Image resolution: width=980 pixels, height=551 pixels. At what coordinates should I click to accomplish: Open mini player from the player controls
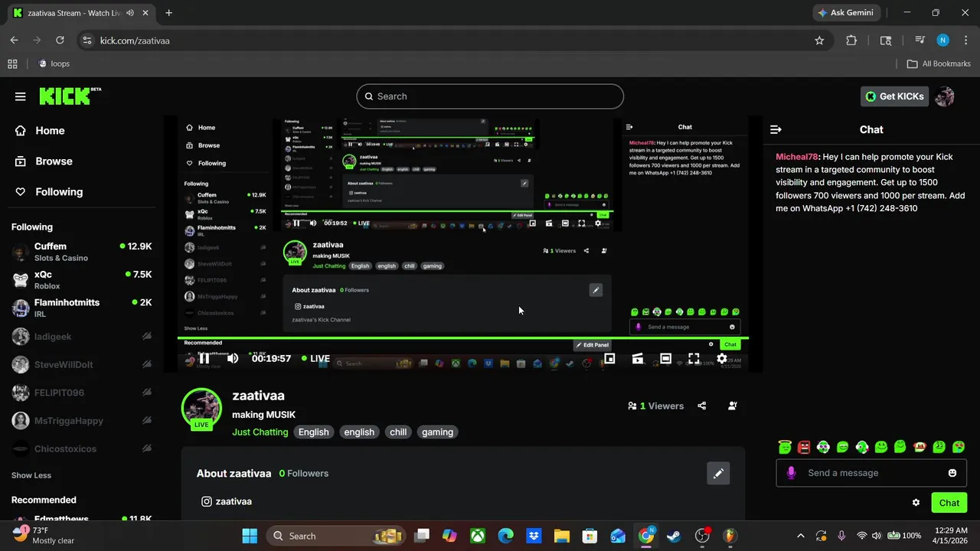609,358
